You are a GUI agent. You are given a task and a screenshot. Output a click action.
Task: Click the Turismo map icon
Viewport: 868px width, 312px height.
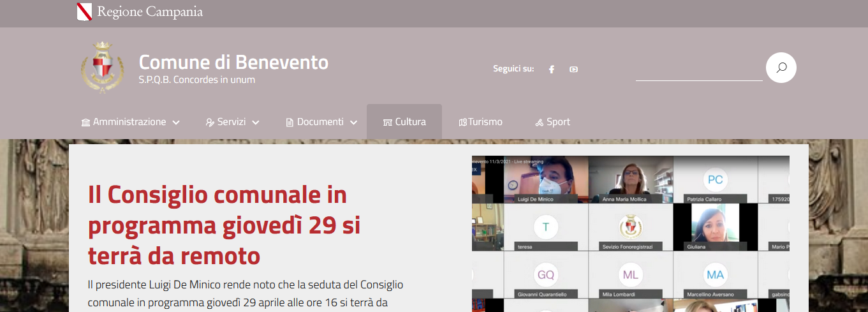pos(463,123)
